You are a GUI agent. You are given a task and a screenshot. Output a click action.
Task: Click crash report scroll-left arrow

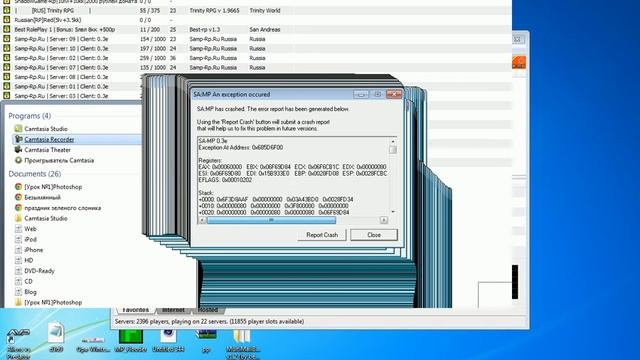[202, 220]
